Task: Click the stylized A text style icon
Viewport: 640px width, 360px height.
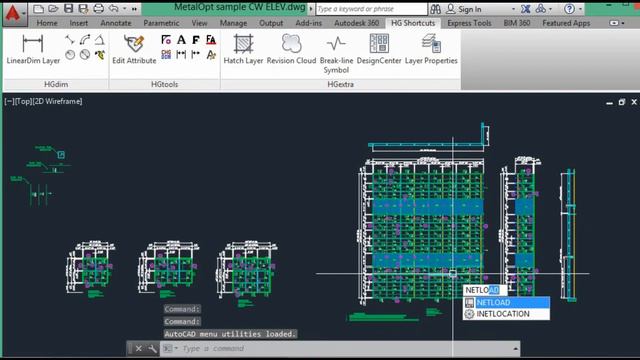Action: pos(211,54)
